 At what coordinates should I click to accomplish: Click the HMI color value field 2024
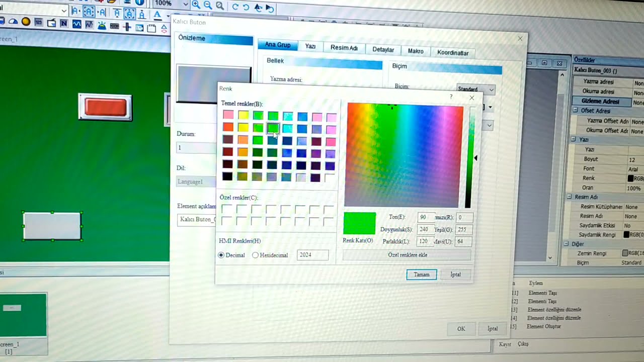pos(312,255)
